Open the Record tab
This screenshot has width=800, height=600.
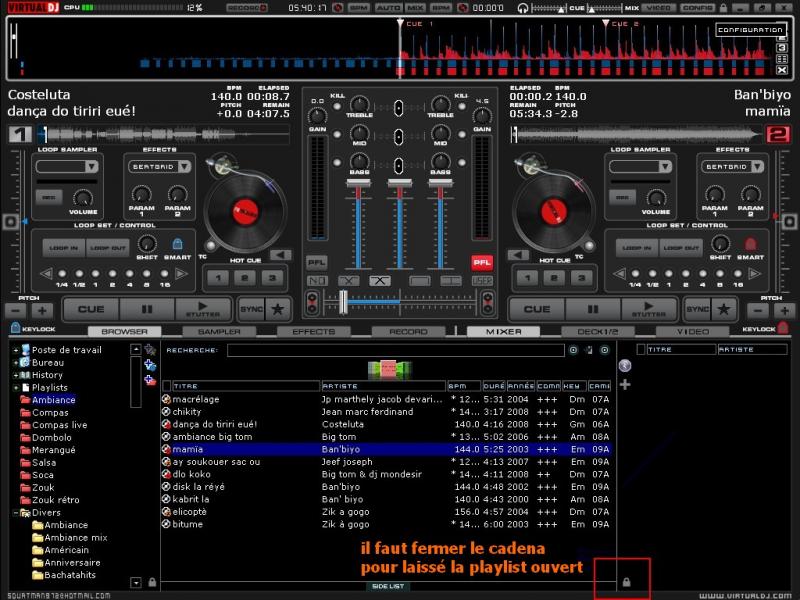pos(407,331)
